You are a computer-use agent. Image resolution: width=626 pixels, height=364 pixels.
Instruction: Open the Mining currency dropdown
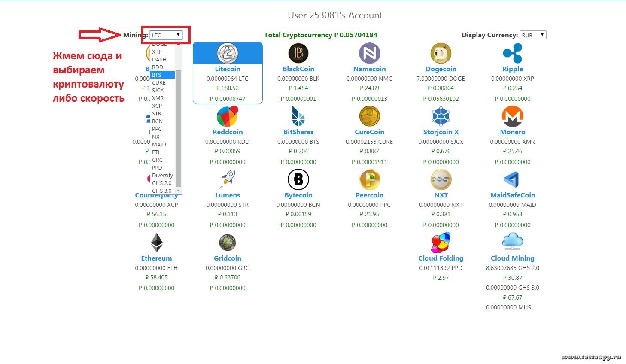pos(166,35)
